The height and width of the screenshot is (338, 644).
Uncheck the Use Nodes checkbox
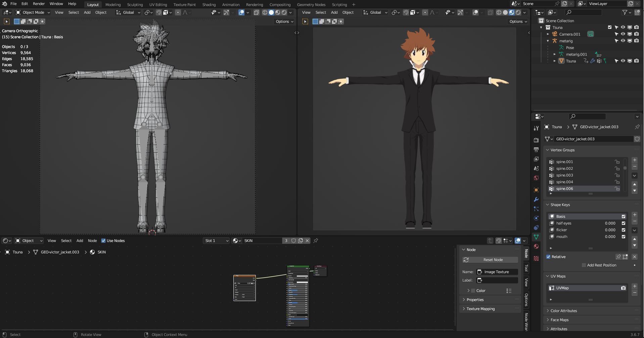[x=103, y=241]
